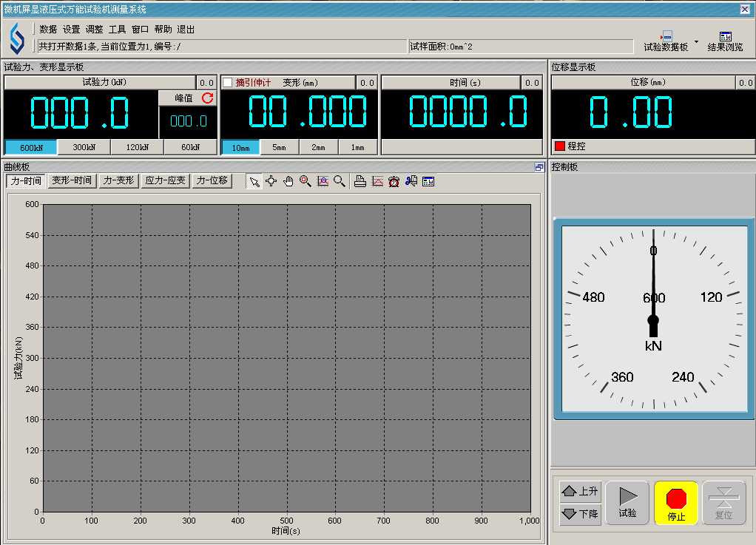Image resolution: width=756 pixels, height=545 pixels.
Task: Click the red zoom-in magnifier icon
Action: point(306,181)
